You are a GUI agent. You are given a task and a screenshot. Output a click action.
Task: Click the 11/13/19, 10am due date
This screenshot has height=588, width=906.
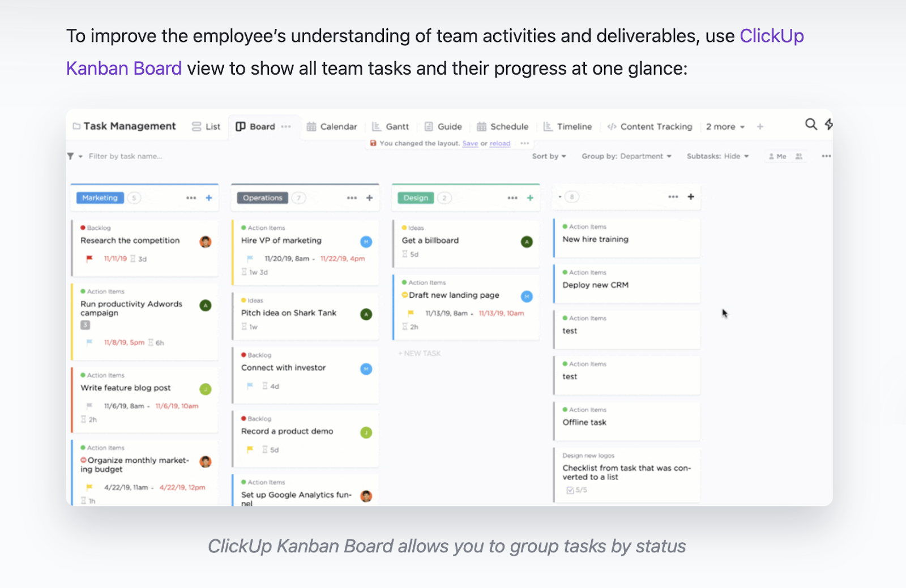click(x=501, y=314)
